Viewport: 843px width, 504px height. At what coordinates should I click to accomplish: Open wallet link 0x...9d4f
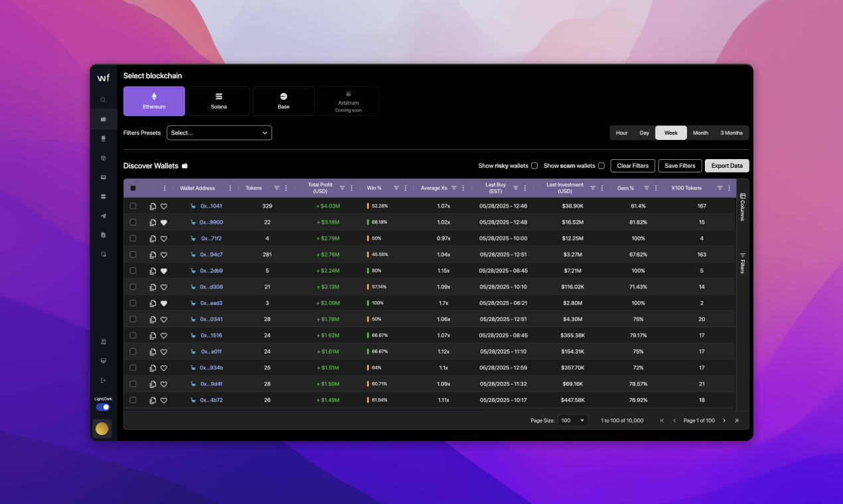[211, 384]
